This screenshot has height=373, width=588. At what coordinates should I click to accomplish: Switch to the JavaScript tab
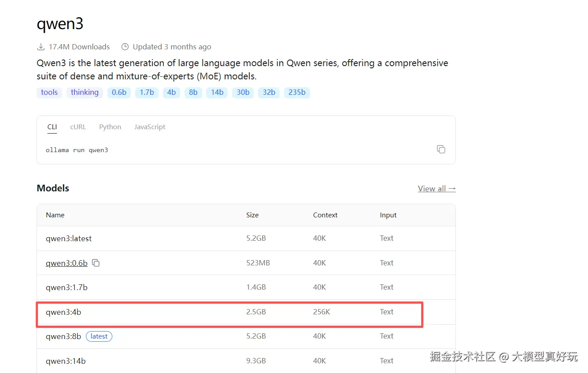coord(150,127)
